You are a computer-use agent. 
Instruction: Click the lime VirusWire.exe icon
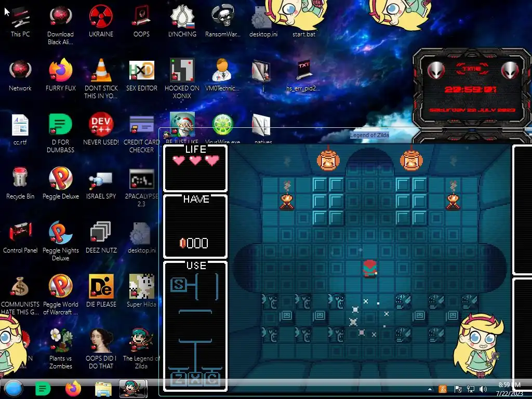pyautogui.click(x=222, y=126)
